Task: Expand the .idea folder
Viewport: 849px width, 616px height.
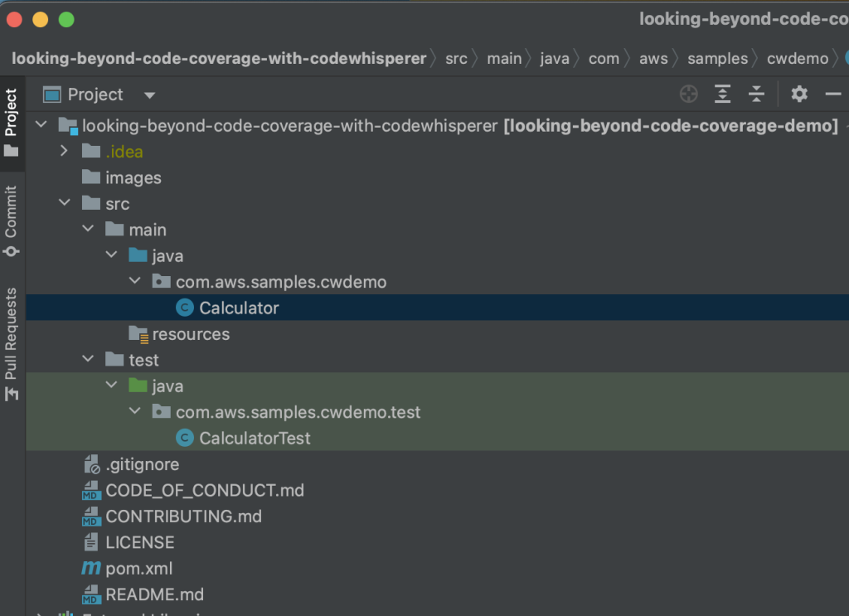Action: 64,151
